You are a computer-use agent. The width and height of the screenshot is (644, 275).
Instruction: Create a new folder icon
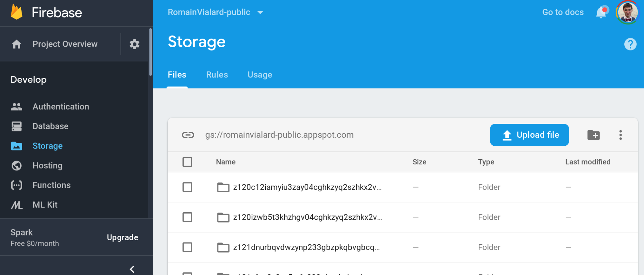(593, 135)
